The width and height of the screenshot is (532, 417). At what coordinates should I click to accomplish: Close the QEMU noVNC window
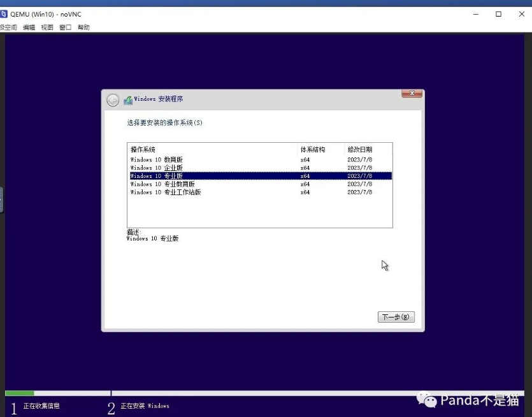coord(521,14)
